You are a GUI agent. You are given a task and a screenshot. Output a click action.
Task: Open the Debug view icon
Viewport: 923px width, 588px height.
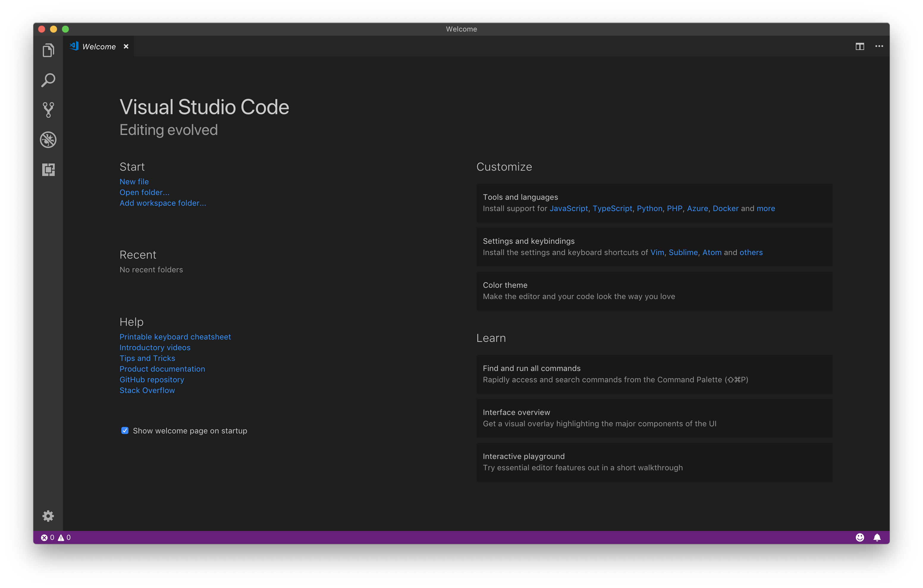click(48, 139)
